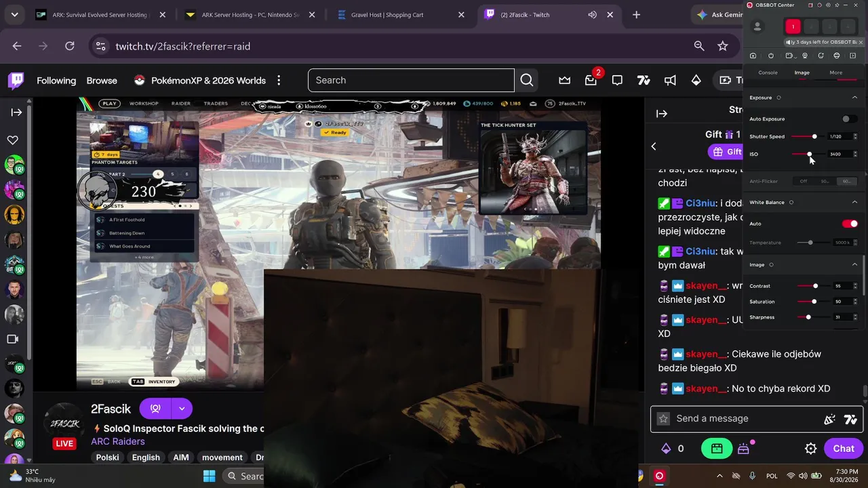Click the Bits diamond icon below chat
This screenshot has height=488, width=868.
click(666, 448)
